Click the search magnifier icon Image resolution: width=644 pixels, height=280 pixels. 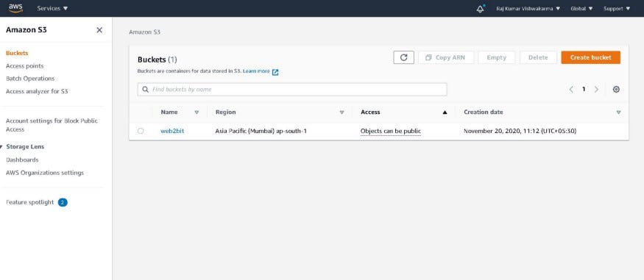point(146,90)
